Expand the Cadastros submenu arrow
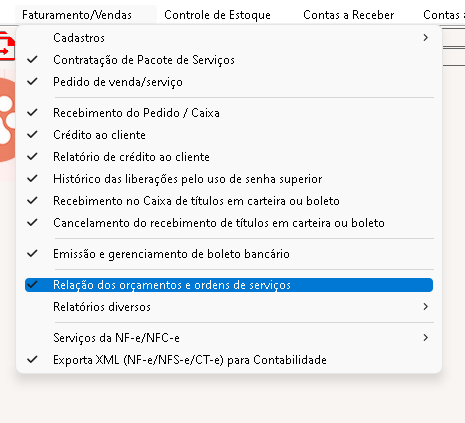 pos(425,38)
